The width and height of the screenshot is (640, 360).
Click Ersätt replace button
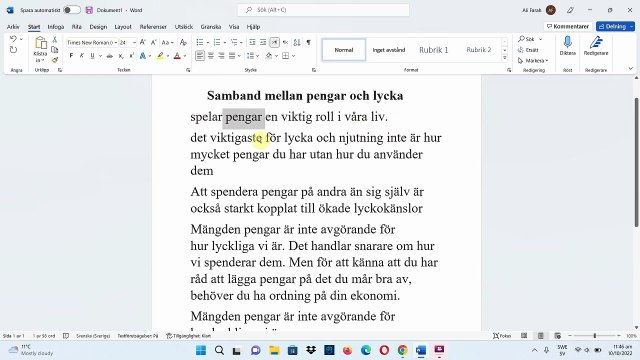[529, 50]
